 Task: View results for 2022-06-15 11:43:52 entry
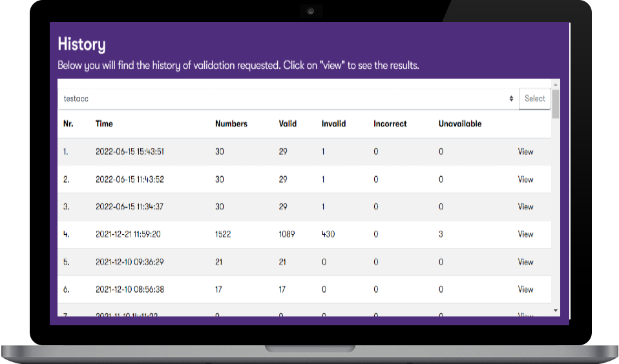tap(525, 179)
